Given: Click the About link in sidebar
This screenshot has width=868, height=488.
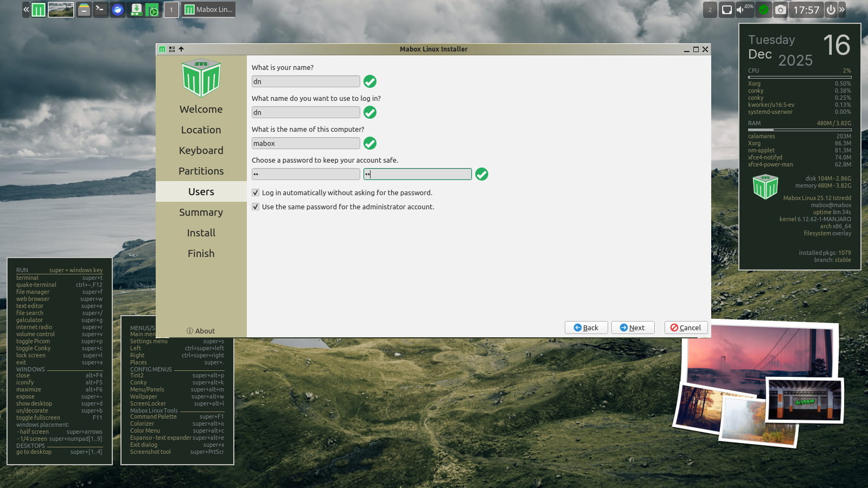Looking at the screenshot, I should pos(201,331).
